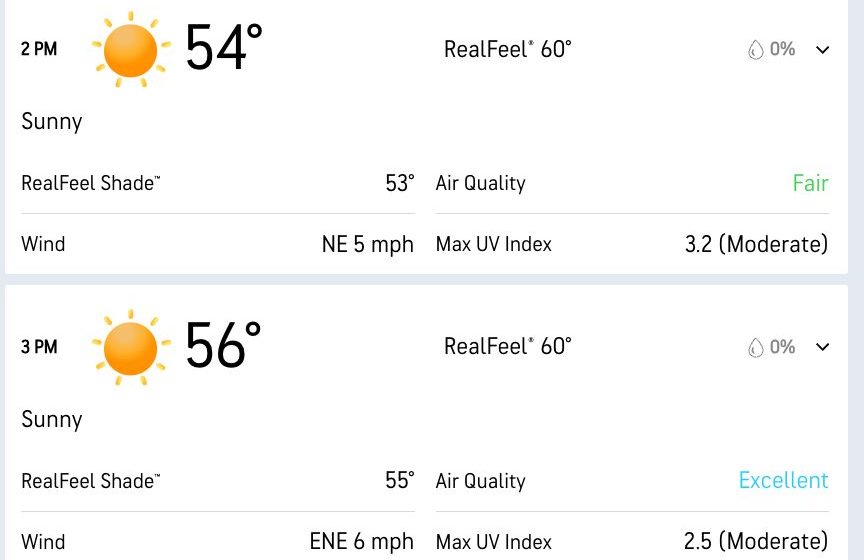Select the 2 PM time label
This screenshot has width=864, height=560.
[39, 49]
